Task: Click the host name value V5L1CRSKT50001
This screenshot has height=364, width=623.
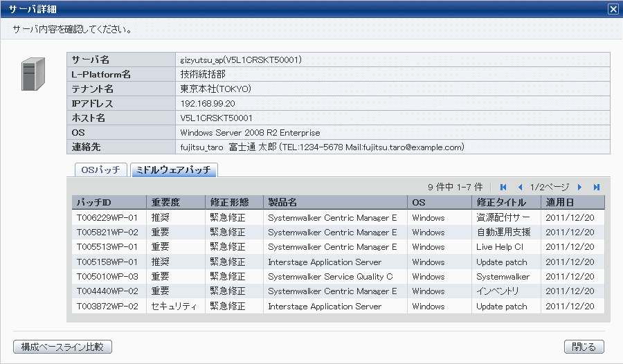Action: point(216,118)
